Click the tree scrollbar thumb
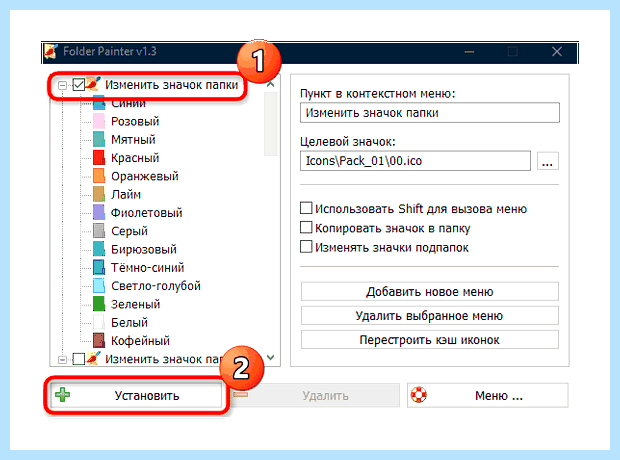Viewport: 620px width, 460px height. click(x=270, y=123)
